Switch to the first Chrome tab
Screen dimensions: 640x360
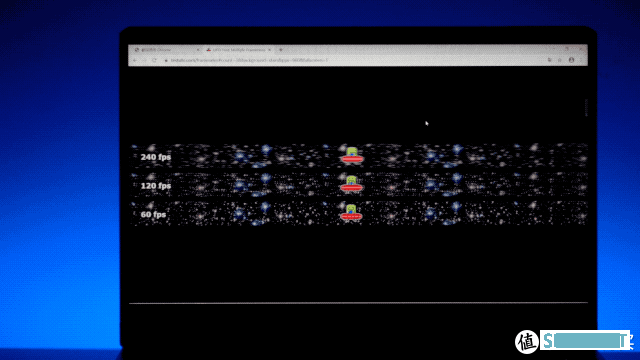(165, 50)
